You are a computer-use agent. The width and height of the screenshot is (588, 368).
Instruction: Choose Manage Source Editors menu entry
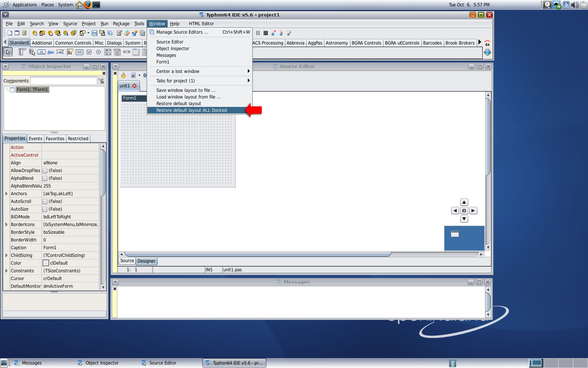199,32
